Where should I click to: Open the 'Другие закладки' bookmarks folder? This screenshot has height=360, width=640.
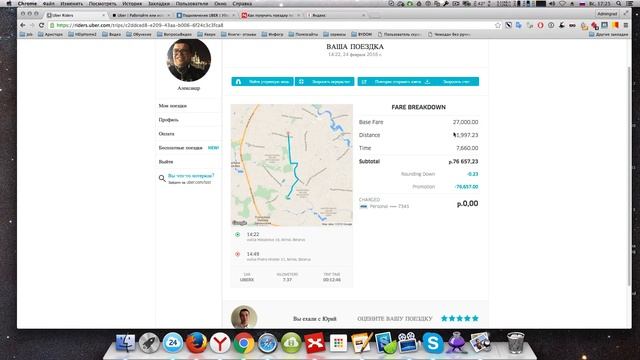pyautogui.click(x=608, y=34)
